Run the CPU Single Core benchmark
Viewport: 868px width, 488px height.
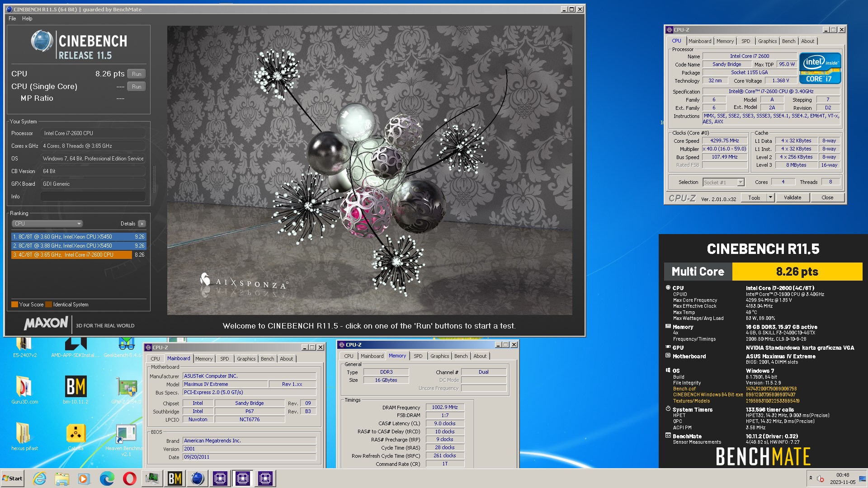coord(137,87)
